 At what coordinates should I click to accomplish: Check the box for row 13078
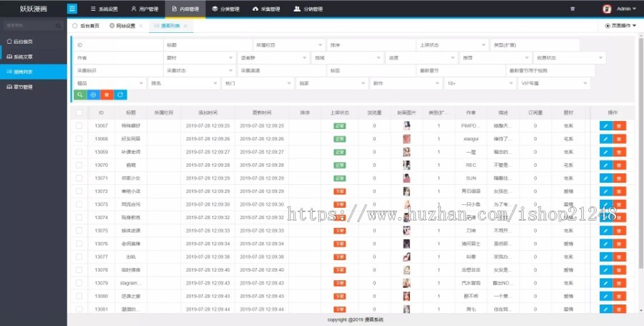click(79, 270)
